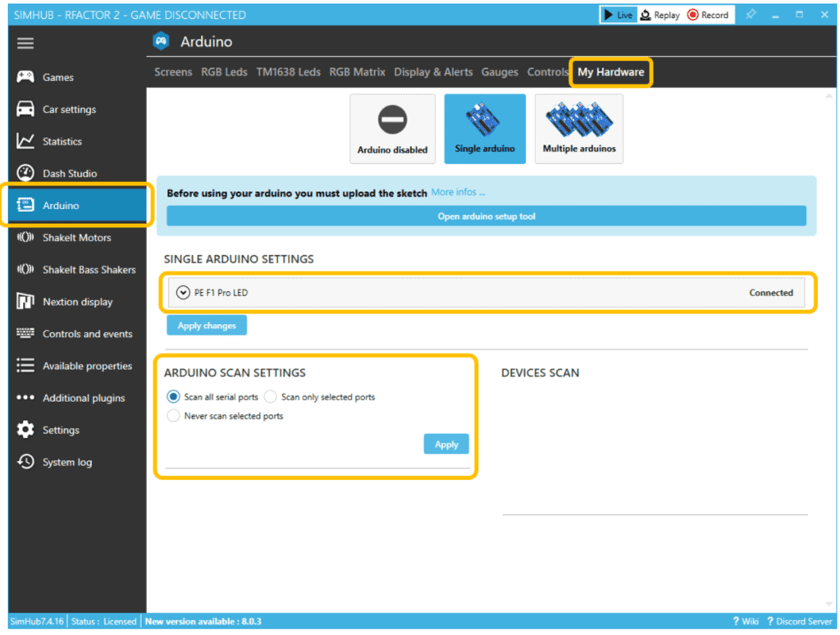Open Car settings via the car icon
The width and height of the screenshot is (840, 635).
(x=25, y=109)
